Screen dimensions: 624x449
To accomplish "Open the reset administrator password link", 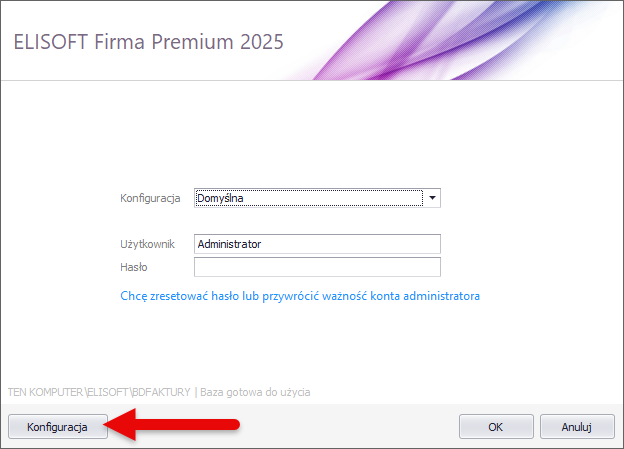I will 300,296.
